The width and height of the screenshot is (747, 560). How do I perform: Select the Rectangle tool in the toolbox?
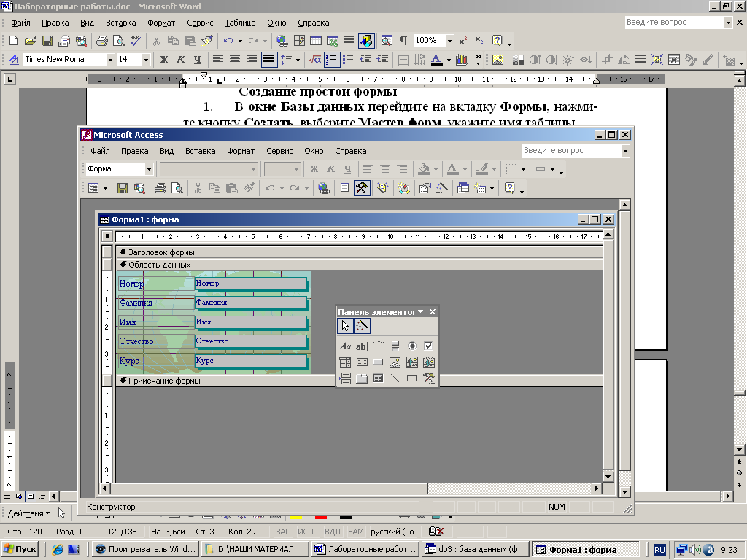[x=411, y=378]
